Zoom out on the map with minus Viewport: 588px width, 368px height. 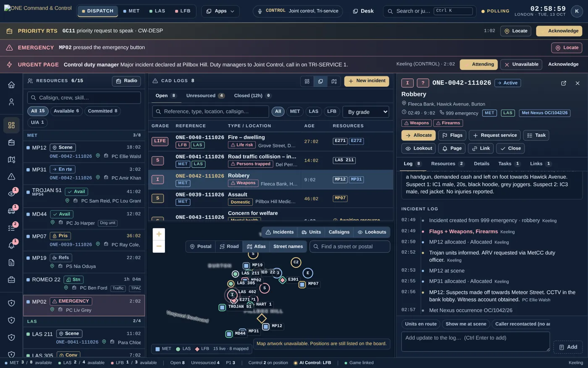coord(159,246)
